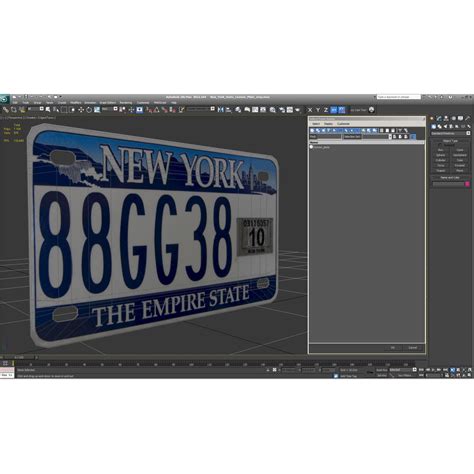
Task: Click the Mirror tool icon
Action: point(220,109)
